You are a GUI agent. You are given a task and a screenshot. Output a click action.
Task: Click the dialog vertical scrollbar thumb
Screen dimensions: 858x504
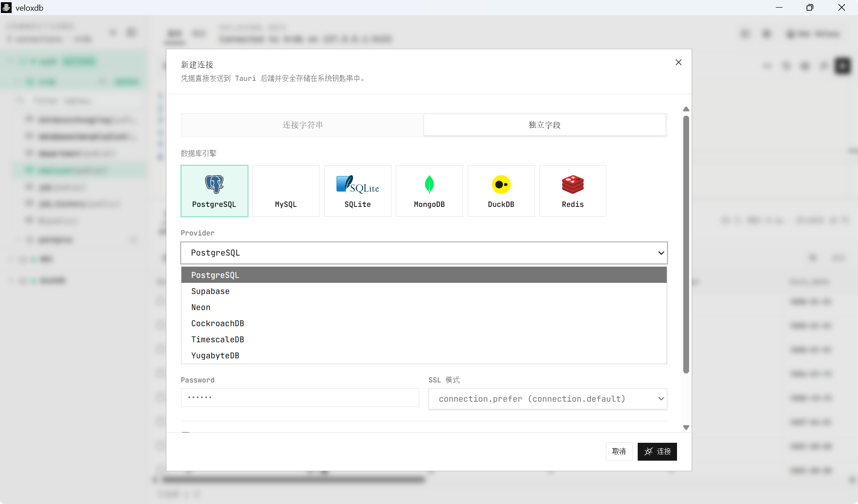[x=686, y=244]
